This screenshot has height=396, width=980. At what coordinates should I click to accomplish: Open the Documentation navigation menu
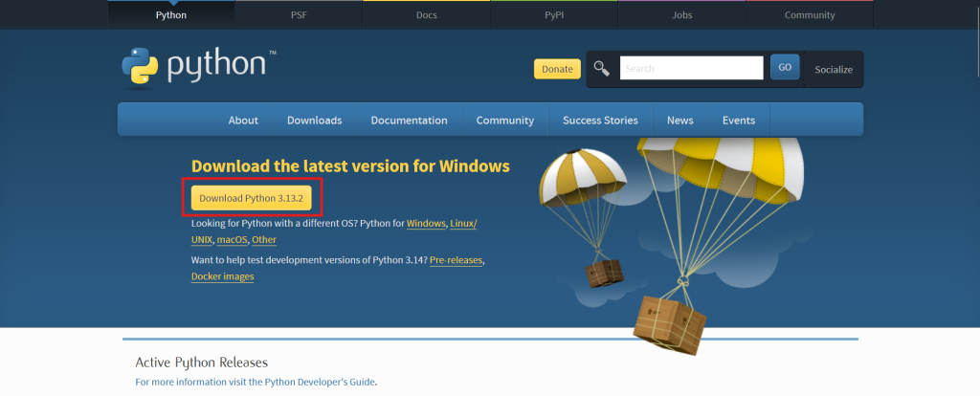pyautogui.click(x=409, y=121)
